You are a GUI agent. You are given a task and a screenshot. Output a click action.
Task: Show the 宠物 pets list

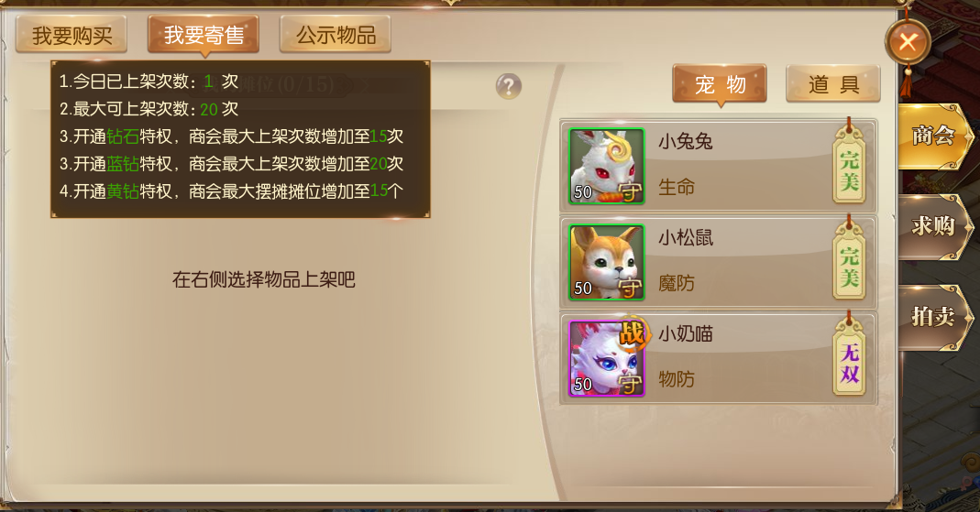(720, 84)
